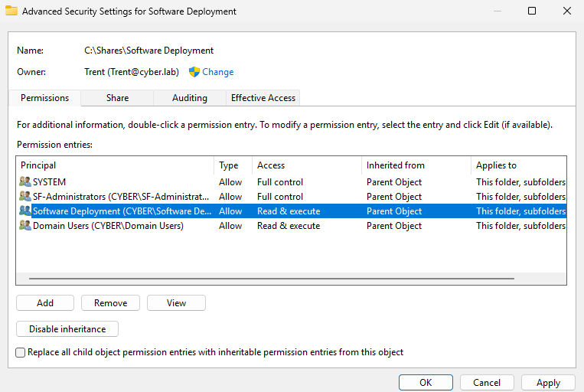This screenshot has height=392, width=584.
Task: Click Disable inheritance button
Action: 67,329
